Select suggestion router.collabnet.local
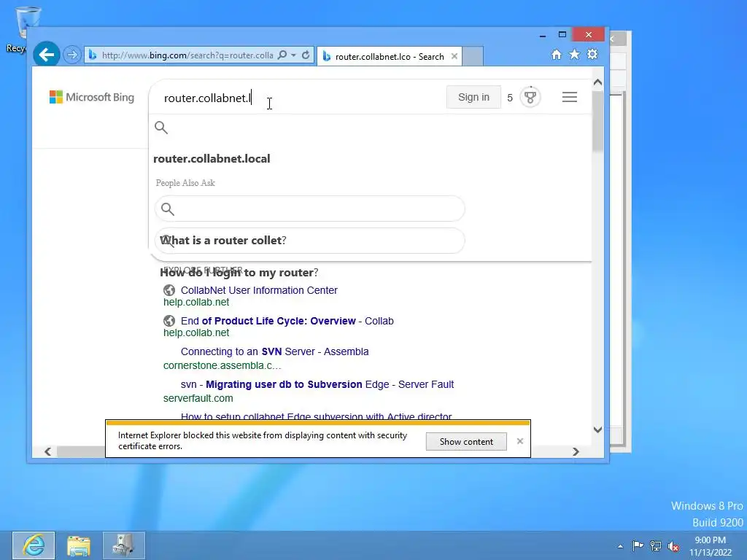This screenshot has height=560, width=747. tap(212, 158)
